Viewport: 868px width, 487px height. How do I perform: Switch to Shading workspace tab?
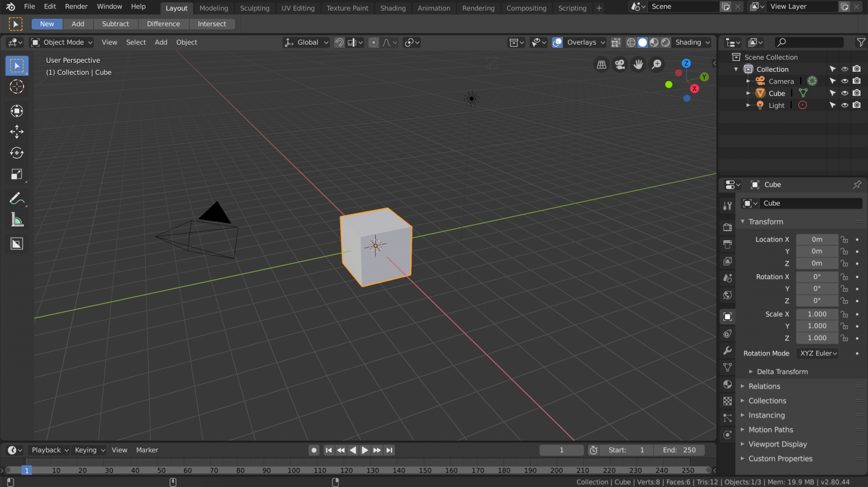(x=393, y=8)
